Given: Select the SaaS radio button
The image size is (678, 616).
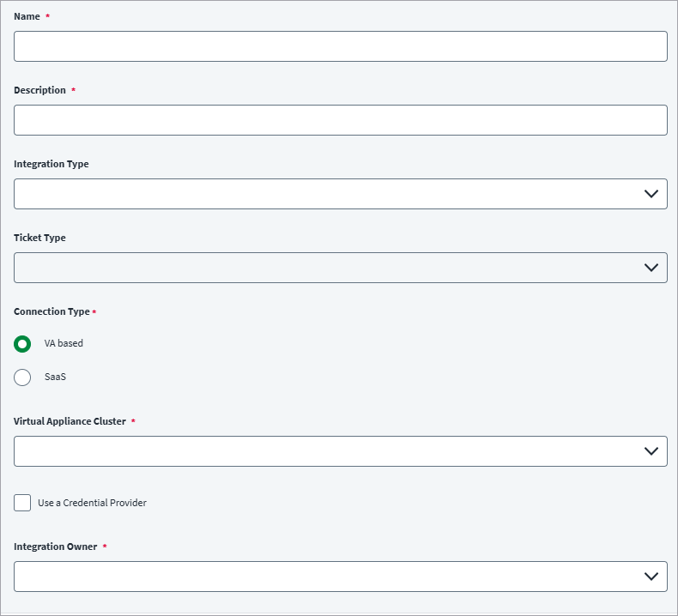Looking at the screenshot, I should click(22, 377).
